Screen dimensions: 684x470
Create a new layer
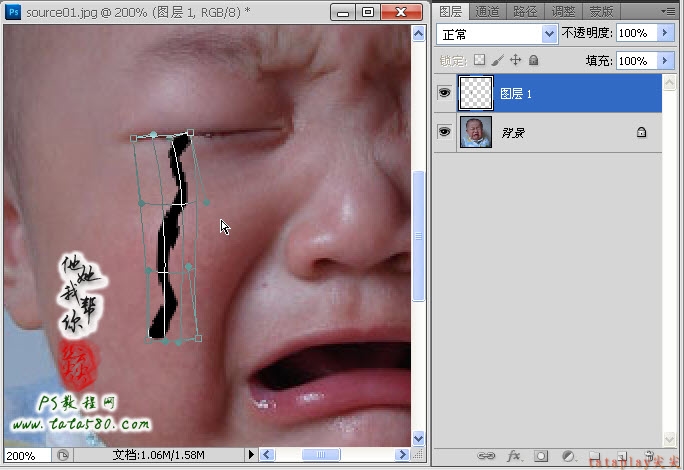622,456
